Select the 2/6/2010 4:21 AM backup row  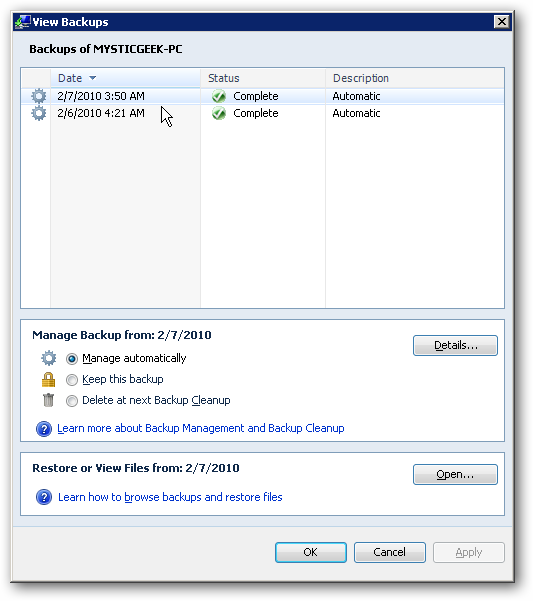click(x=262, y=113)
